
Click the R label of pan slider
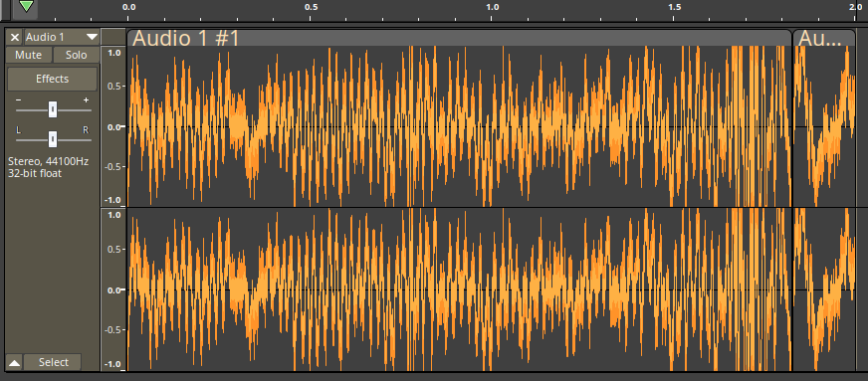(x=86, y=130)
